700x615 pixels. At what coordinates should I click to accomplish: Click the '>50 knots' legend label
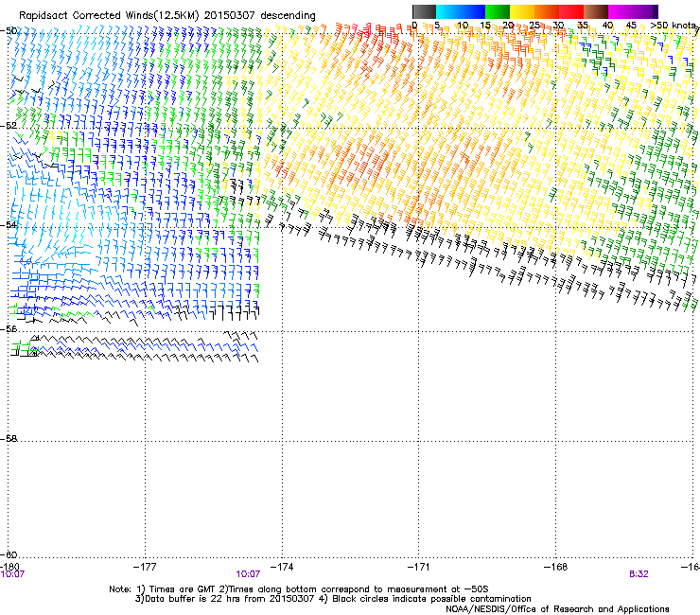coord(673,26)
